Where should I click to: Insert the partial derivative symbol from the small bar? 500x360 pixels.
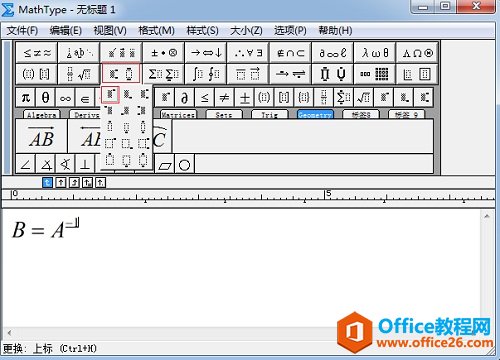(184, 98)
